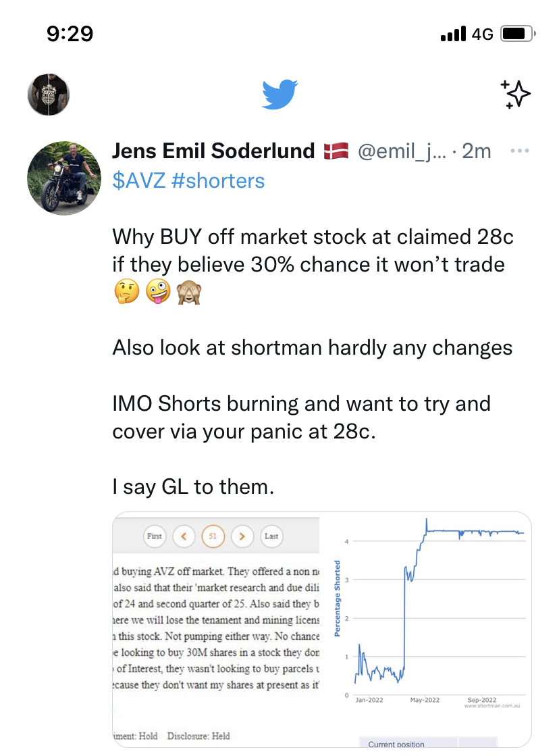The width and height of the screenshot is (559, 756).
Task: Open the @emil_j... handle link
Action: tap(402, 151)
